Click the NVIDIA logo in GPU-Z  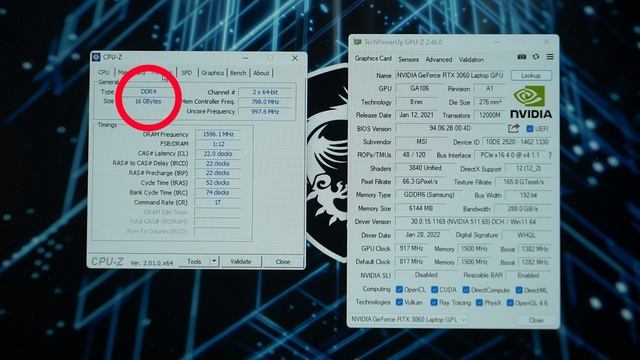531,102
